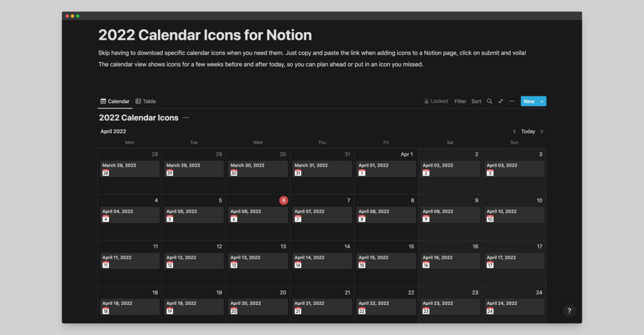644x335 pixels.
Task: Open ellipsis menu beside 2022 Calendar Icons
Action: [x=186, y=118]
